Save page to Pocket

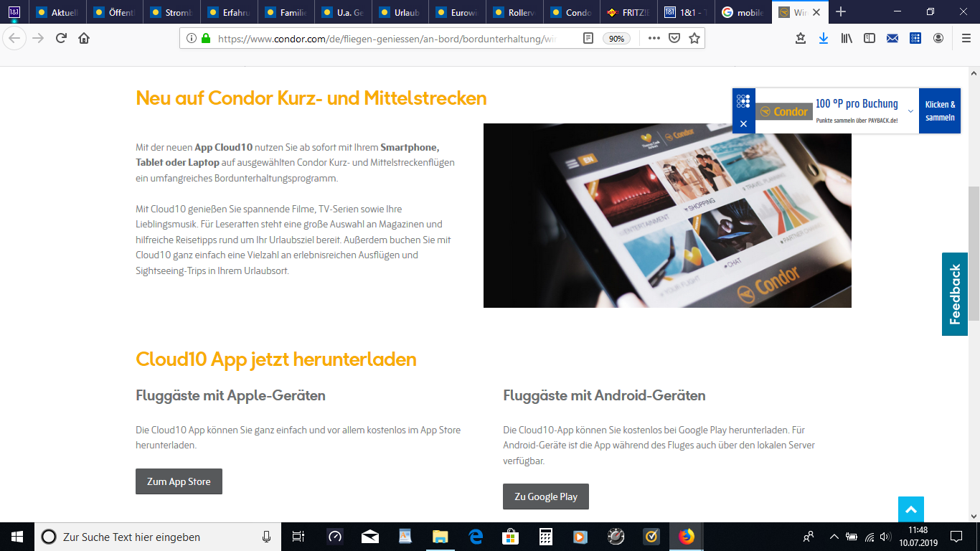[674, 38]
